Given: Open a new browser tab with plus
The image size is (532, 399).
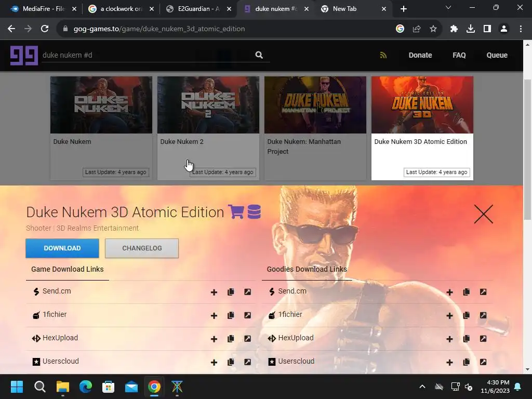Looking at the screenshot, I should (x=403, y=9).
